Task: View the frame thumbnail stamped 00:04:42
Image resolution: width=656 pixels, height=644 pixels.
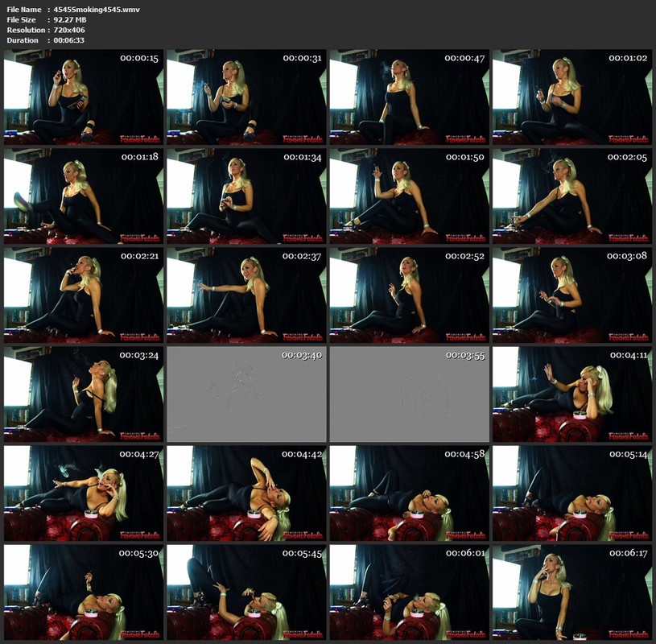Action: [246, 493]
